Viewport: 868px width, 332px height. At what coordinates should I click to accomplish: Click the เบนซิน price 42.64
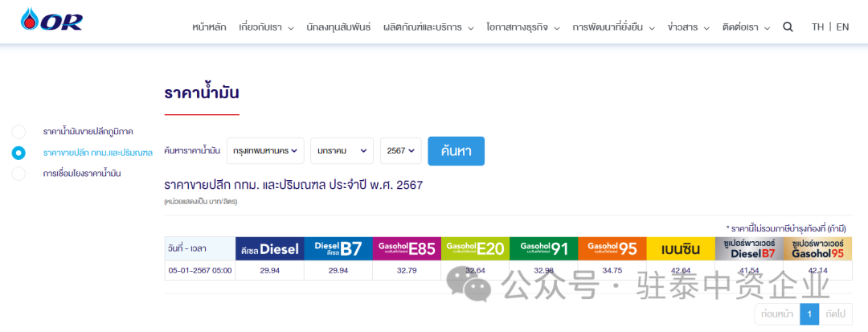[x=681, y=271]
